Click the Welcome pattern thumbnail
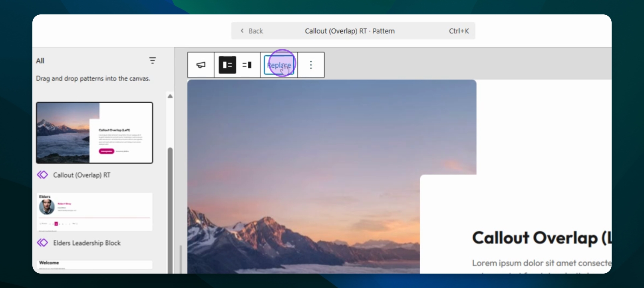Screen dimensions: 644x288 click(x=95, y=264)
